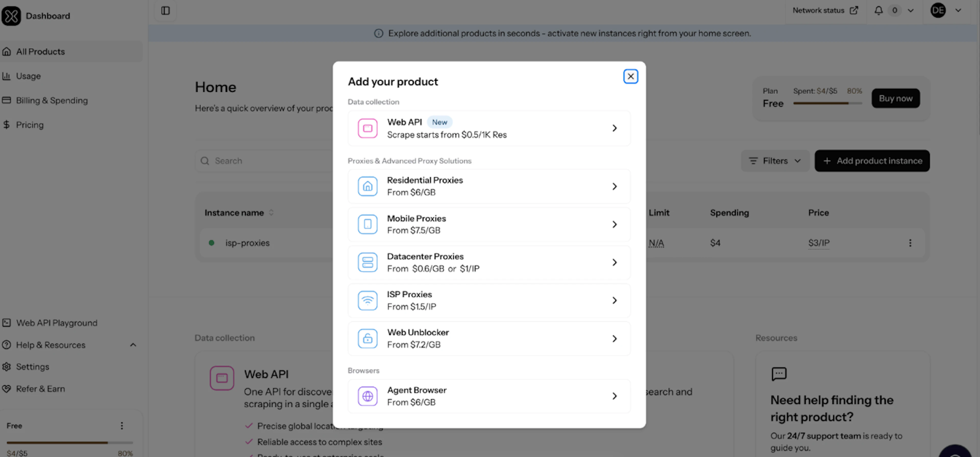Open isp-proxies row three-dot menu
The image size is (980, 457).
pyautogui.click(x=910, y=243)
